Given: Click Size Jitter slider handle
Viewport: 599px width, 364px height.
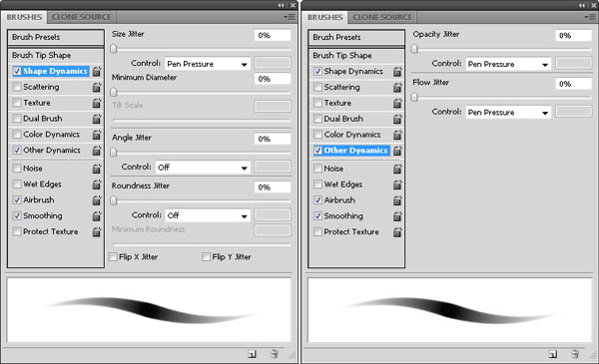Looking at the screenshot, I should (114, 49).
